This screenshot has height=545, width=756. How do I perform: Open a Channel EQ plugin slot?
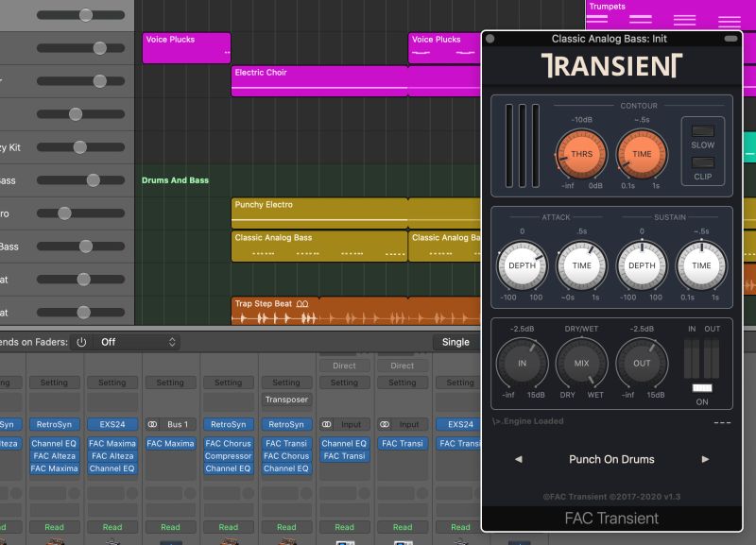pos(54,443)
